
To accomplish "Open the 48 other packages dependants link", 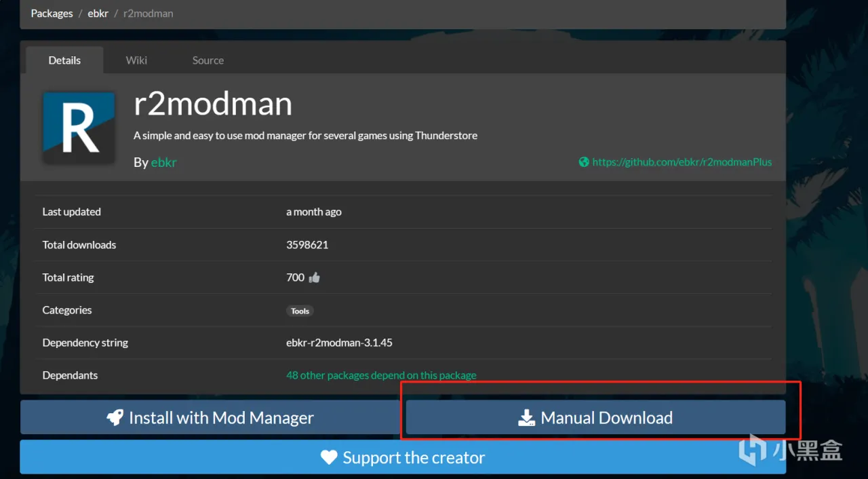I will coord(381,375).
